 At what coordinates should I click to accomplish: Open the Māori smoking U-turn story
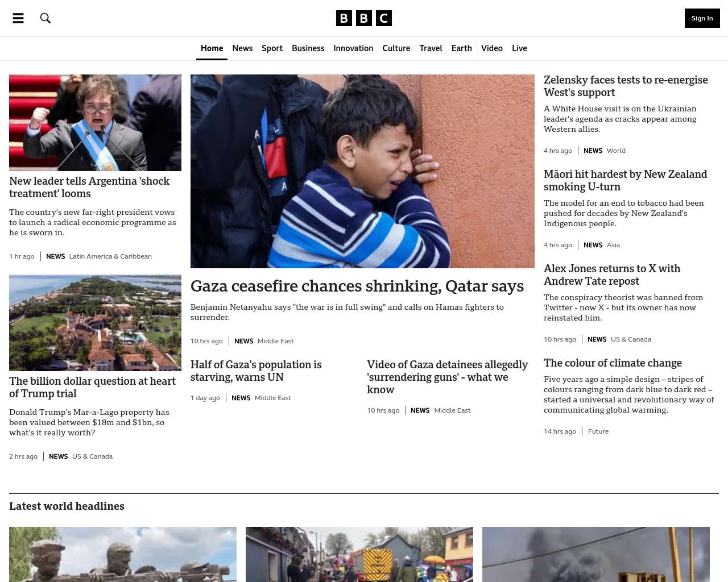626,180
